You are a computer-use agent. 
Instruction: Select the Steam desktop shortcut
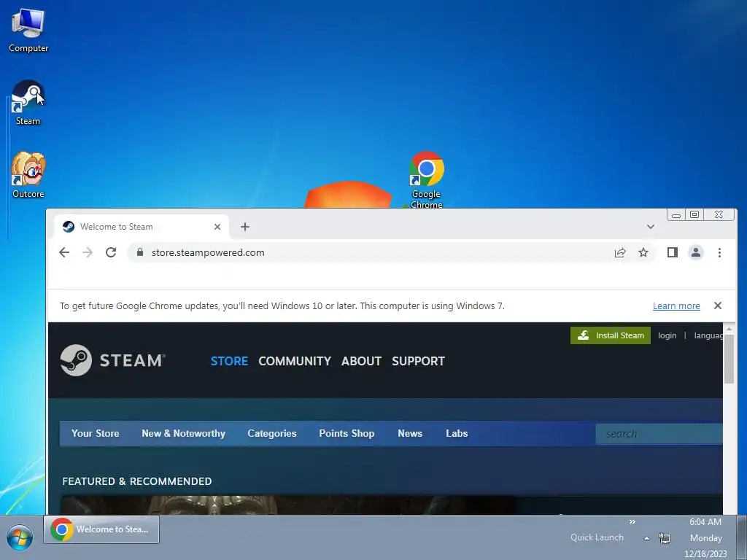(x=28, y=102)
